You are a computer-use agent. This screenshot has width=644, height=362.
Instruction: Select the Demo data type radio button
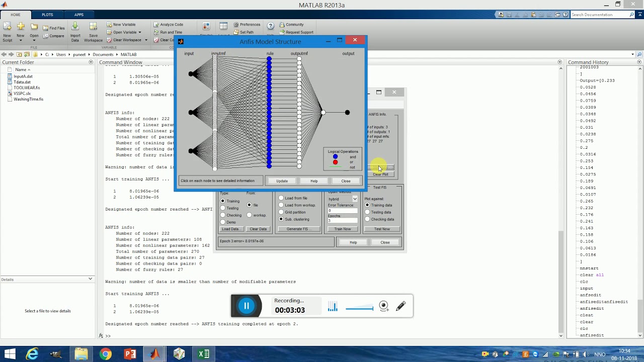coord(222,222)
